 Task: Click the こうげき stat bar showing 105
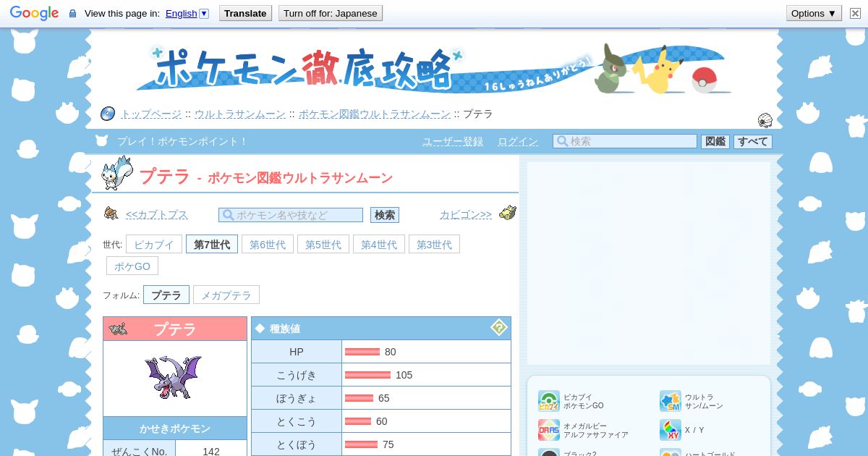[x=367, y=375]
